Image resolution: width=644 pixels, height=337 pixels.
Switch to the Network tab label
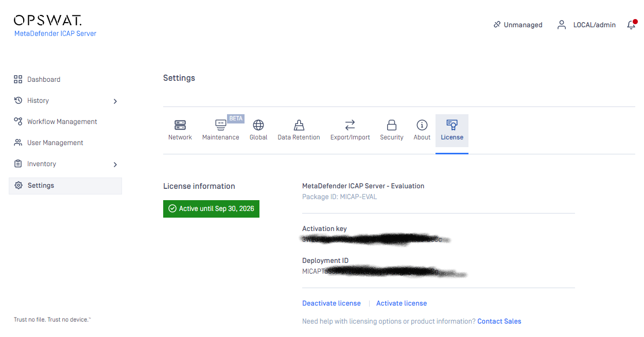180,137
